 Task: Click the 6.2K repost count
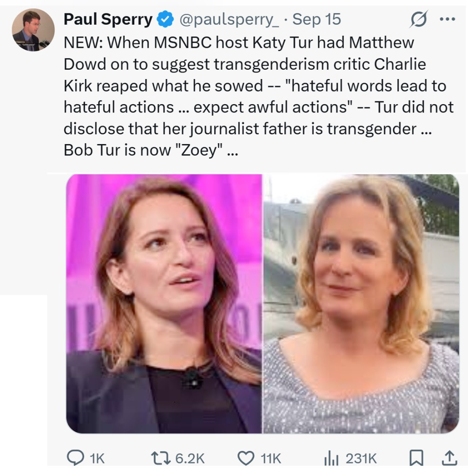(190, 459)
